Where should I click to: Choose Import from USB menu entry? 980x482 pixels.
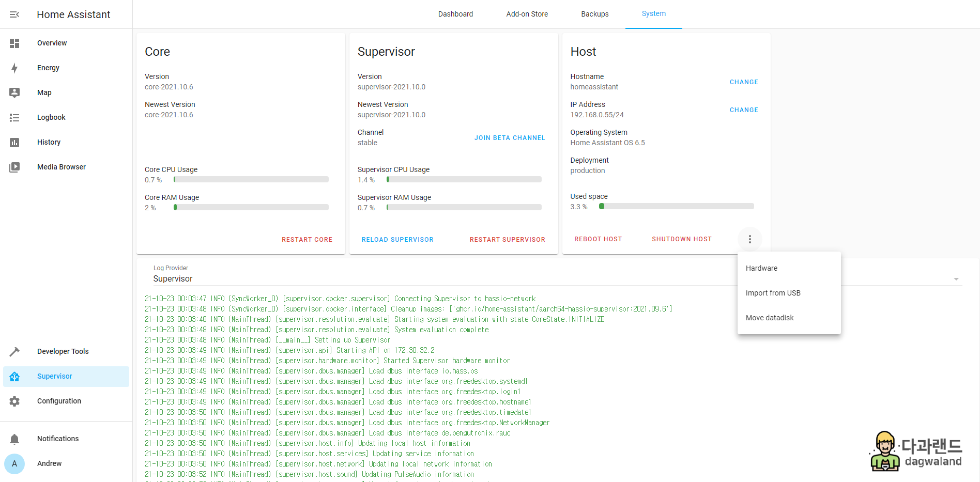pos(789,293)
